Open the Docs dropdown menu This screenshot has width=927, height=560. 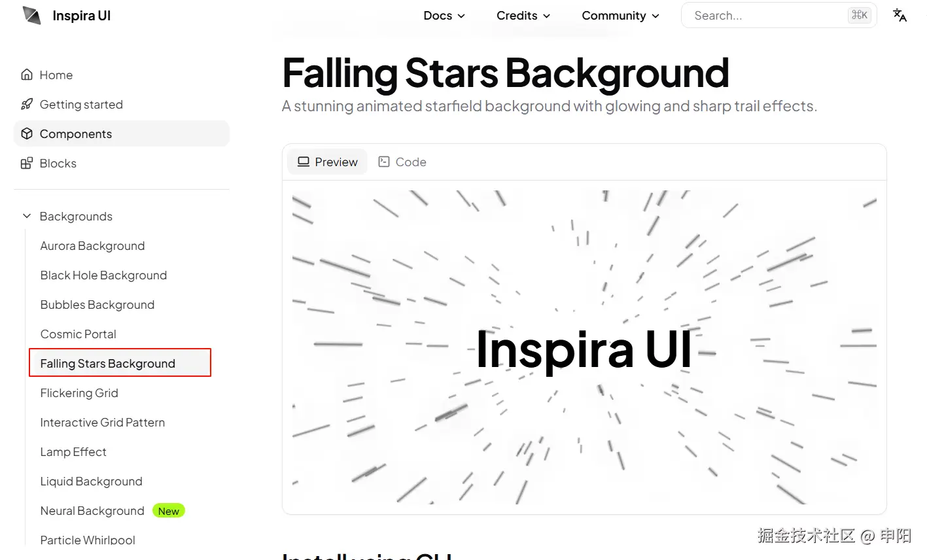click(x=444, y=16)
